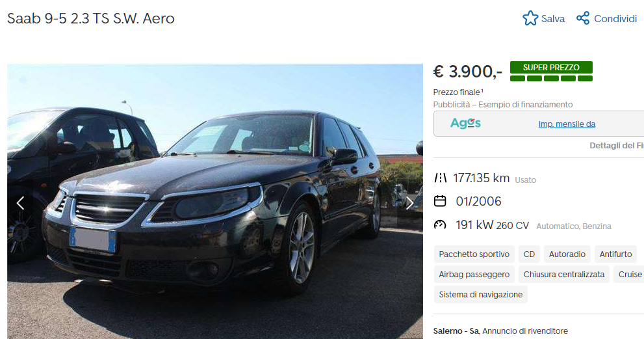Select the Sistema di navigazione tag

click(x=480, y=295)
